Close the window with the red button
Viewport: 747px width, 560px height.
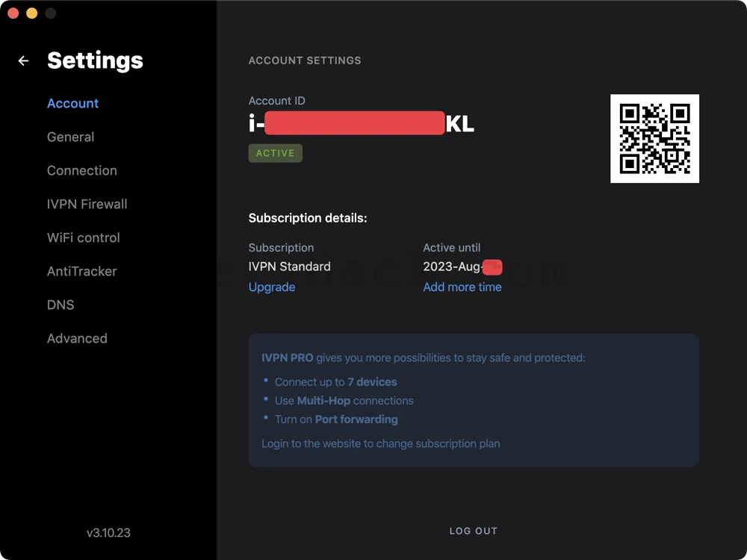[13, 13]
